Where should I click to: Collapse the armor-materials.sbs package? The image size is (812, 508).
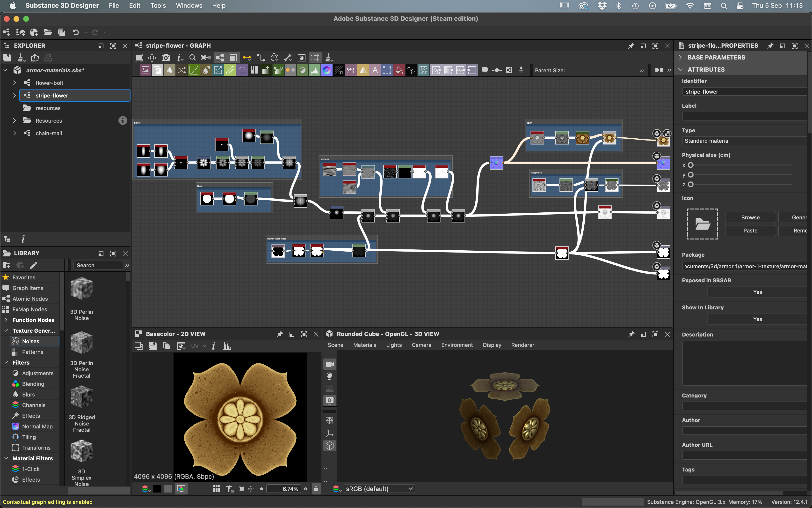click(5, 70)
